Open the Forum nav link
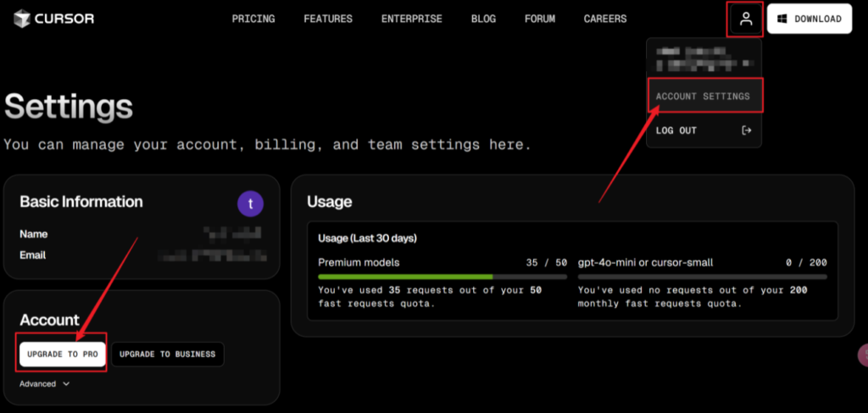Viewport: 868px width, 413px height. (x=540, y=19)
